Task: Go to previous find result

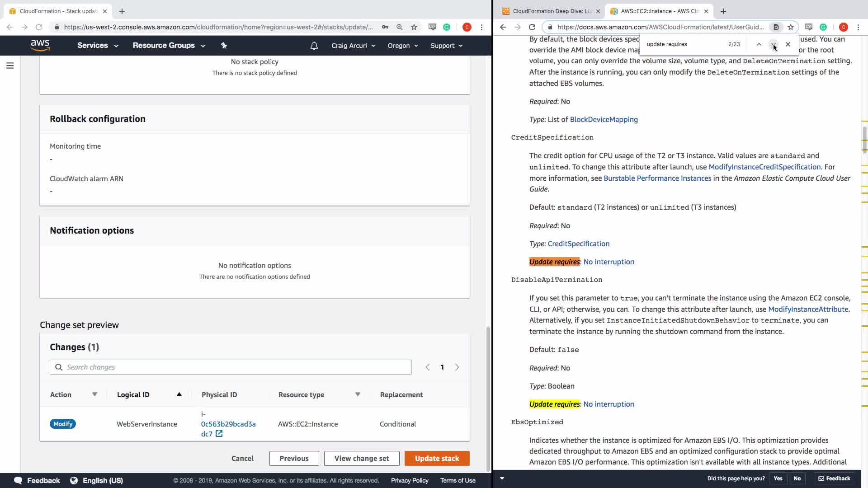Action: (x=759, y=44)
